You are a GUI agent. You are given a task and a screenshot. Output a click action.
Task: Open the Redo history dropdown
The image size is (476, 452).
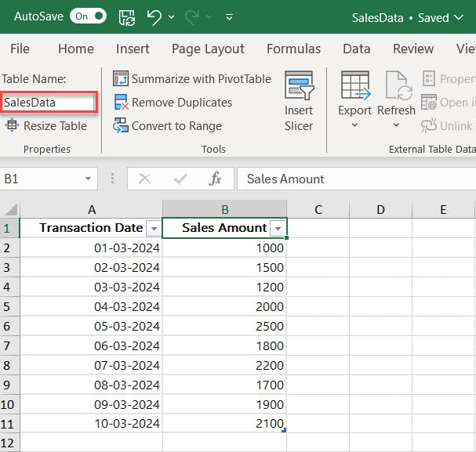(x=209, y=16)
